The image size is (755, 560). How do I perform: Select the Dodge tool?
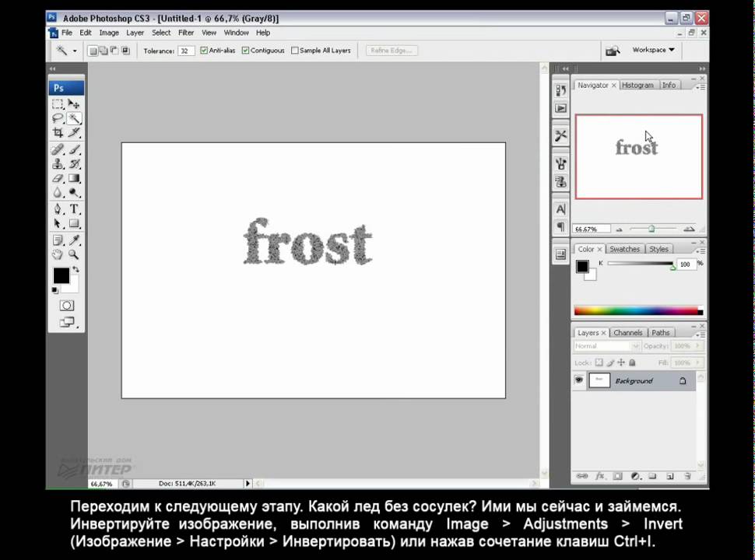[74, 193]
